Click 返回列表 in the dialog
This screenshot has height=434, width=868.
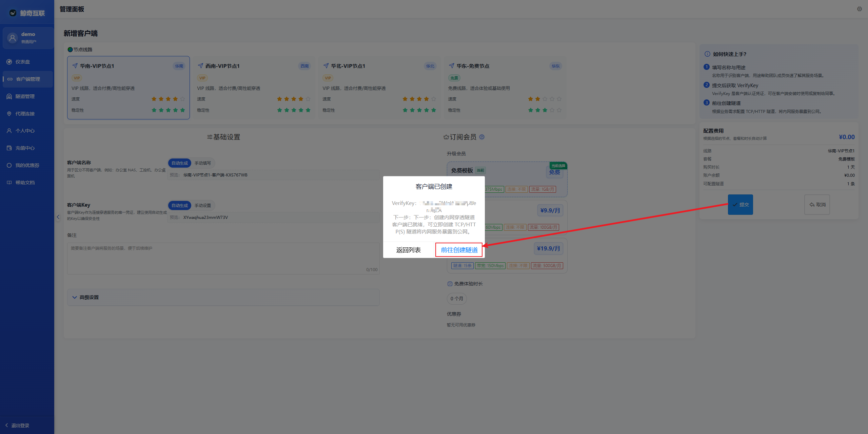(408, 250)
